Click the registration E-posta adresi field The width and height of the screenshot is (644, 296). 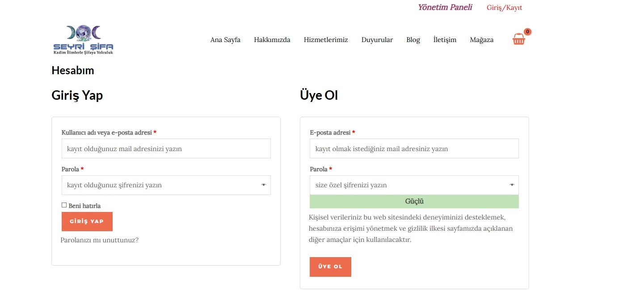coord(414,148)
